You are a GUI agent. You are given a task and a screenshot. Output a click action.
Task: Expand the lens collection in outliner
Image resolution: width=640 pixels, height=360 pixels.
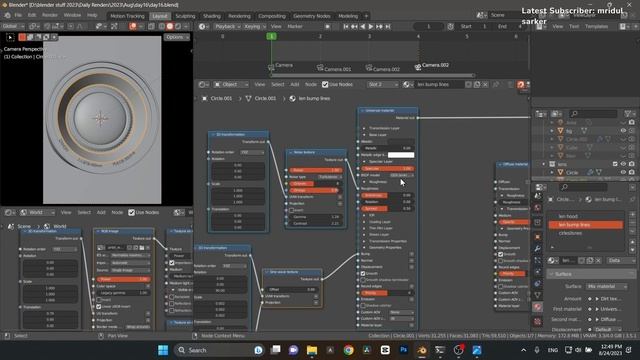point(544,164)
